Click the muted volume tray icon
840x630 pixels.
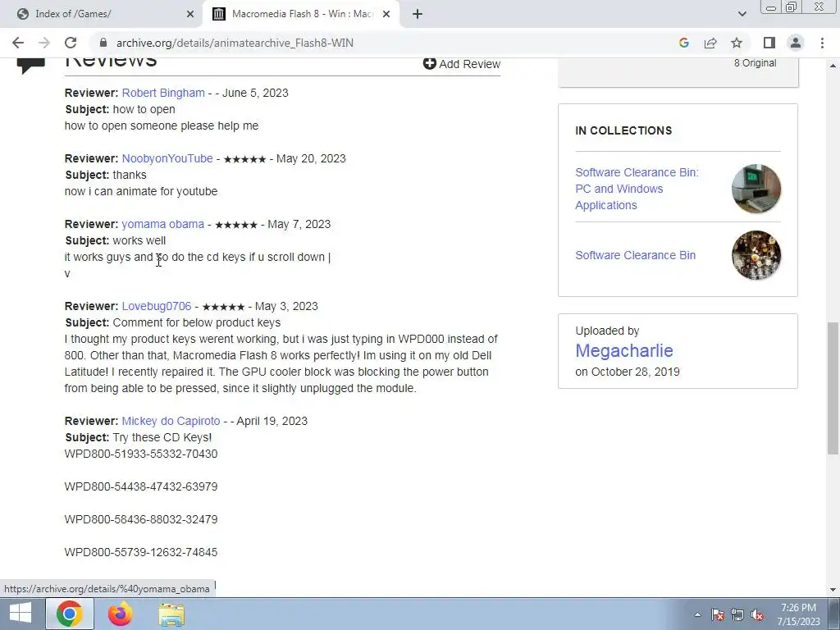[757, 614]
